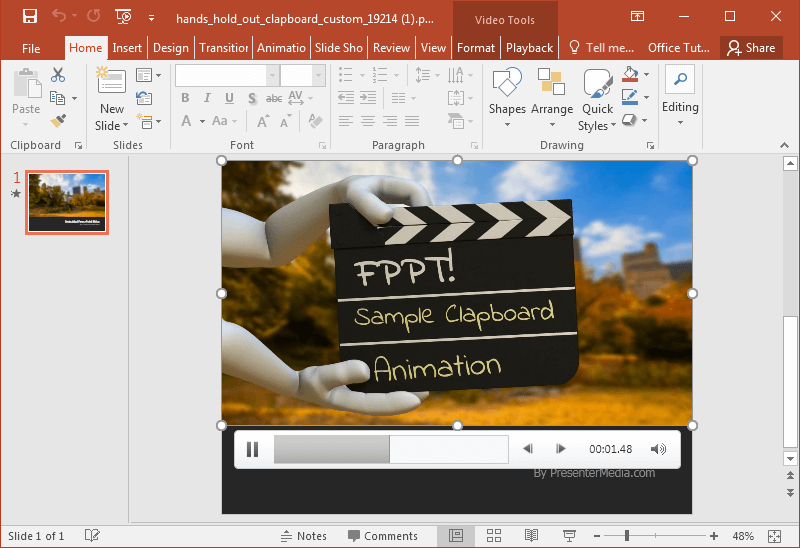Click the Cut scissors icon
Viewport: 800px width, 548px height.
[58, 75]
